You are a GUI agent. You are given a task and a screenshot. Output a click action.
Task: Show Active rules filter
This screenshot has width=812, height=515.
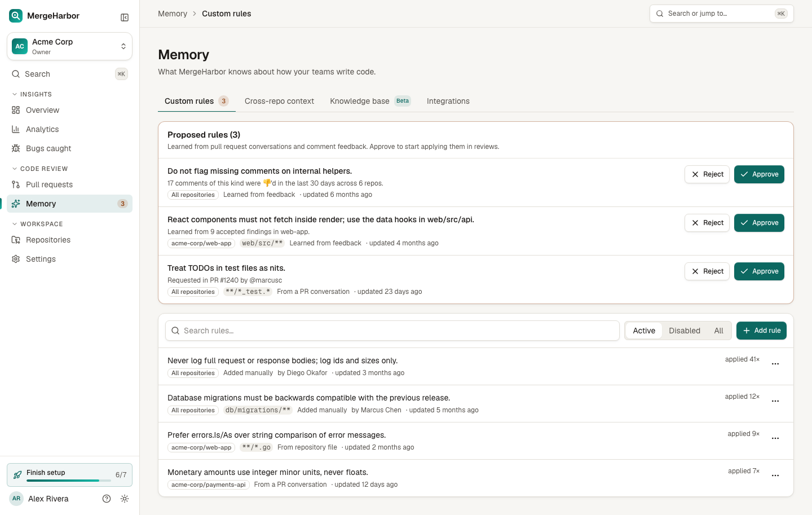[x=644, y=331]
